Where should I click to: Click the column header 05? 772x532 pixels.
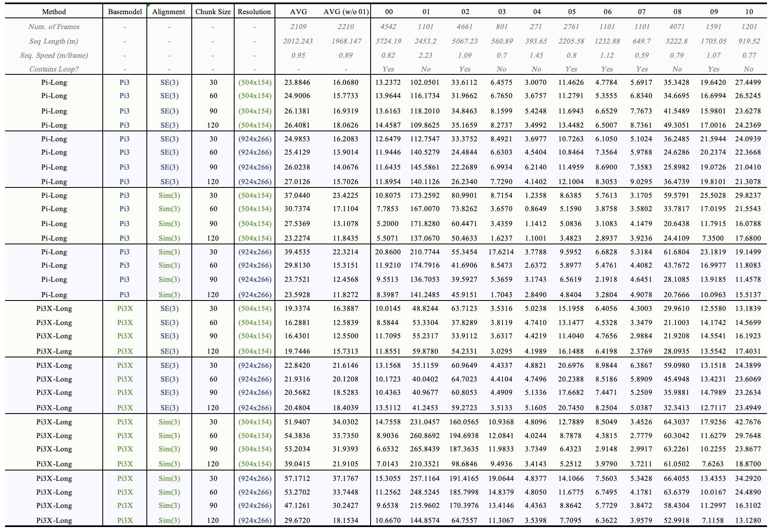click(x=572, y=12)
